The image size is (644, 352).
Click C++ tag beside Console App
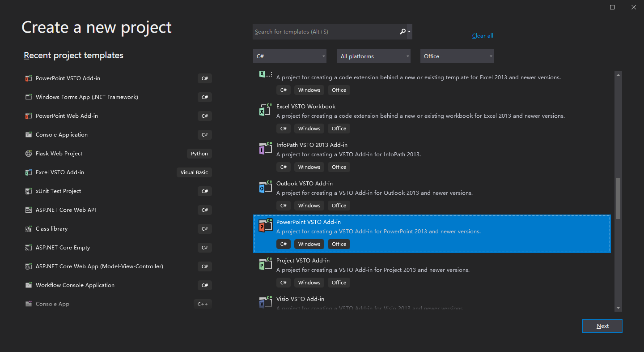(x=203, y=304)
